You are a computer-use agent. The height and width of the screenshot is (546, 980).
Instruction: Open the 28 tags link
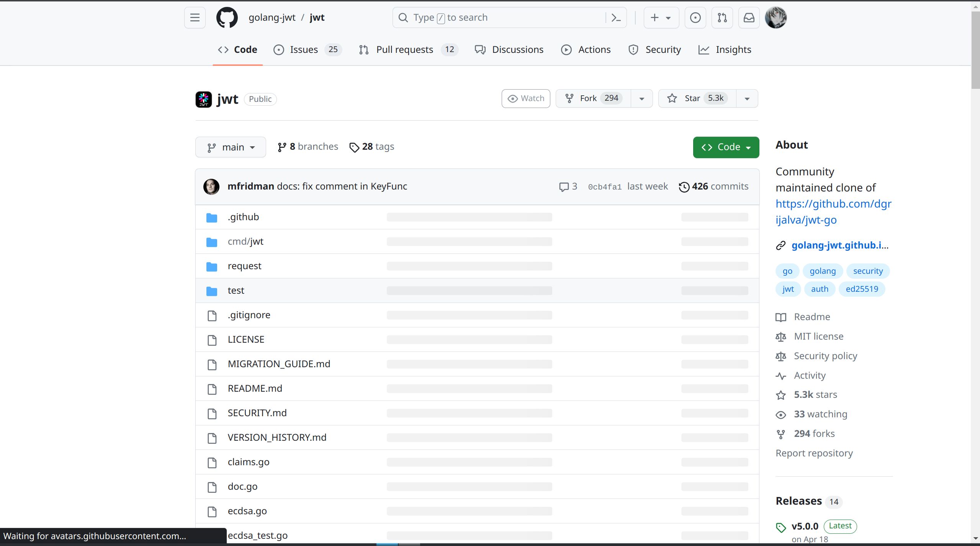pos(371,147)
